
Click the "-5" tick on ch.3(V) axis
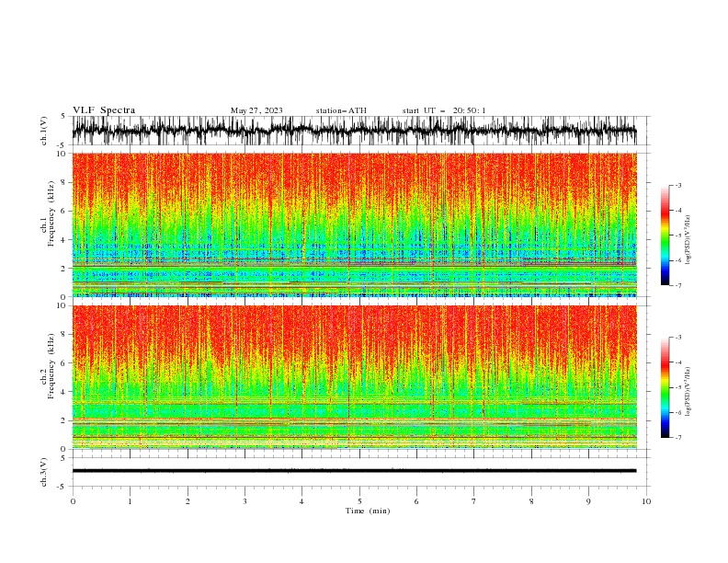(x=63, y=487)
